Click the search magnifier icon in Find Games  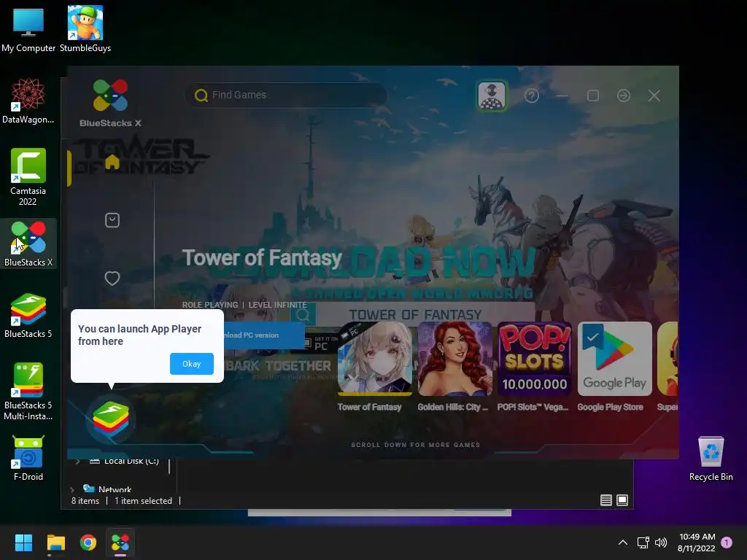point(201,96)
